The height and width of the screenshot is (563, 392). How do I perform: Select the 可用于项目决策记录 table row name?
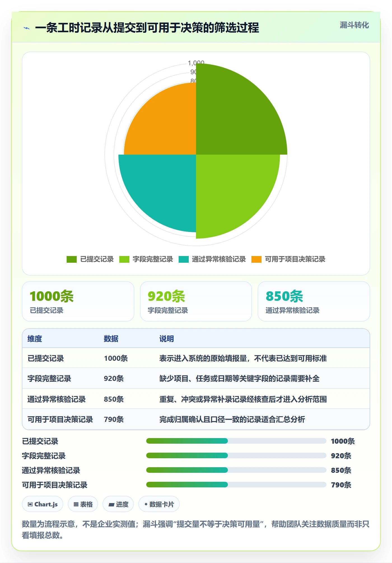60,419
